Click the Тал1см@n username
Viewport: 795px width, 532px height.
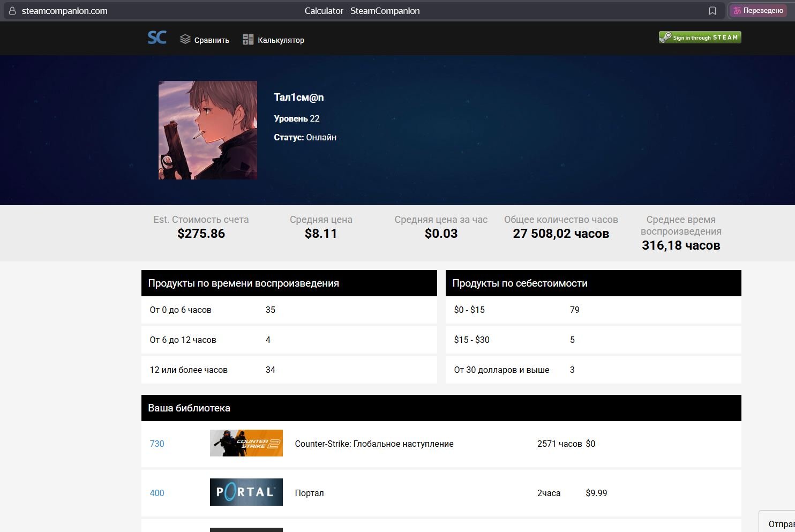coord(299,97)
